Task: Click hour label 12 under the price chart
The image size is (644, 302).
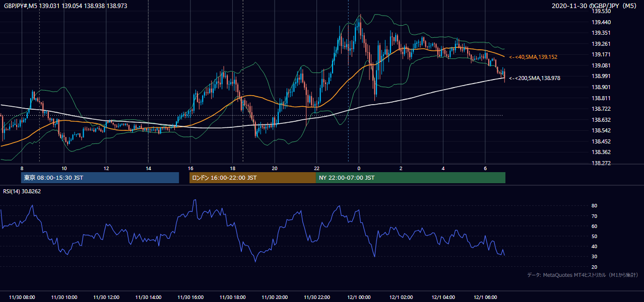Action: click(106, 168)
